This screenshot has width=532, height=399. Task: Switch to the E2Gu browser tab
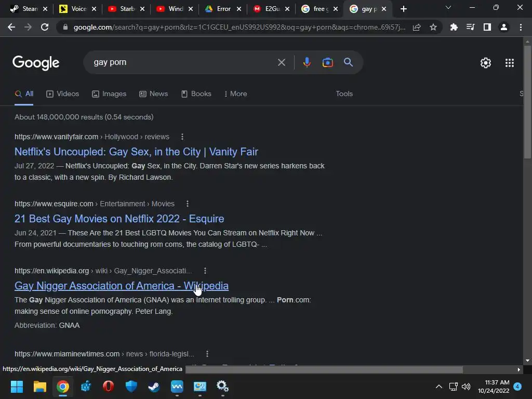[268, 9]
